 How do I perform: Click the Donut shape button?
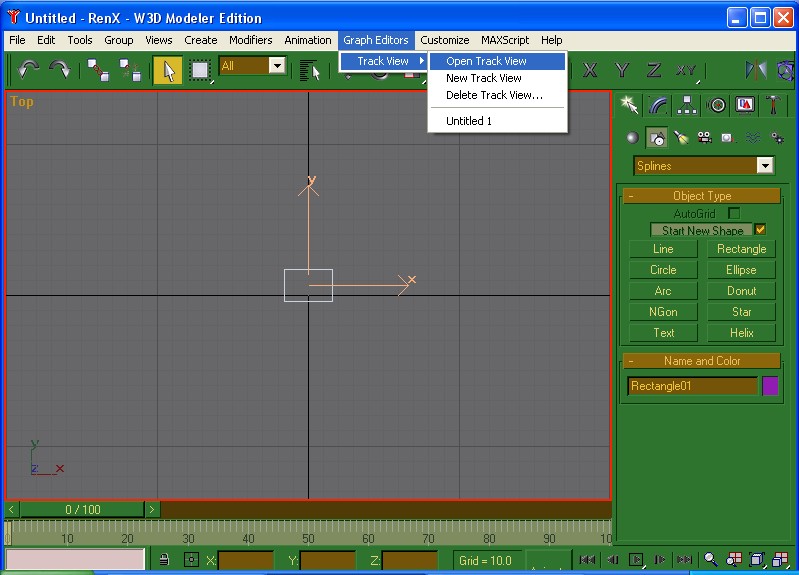(x=741, y=291)
